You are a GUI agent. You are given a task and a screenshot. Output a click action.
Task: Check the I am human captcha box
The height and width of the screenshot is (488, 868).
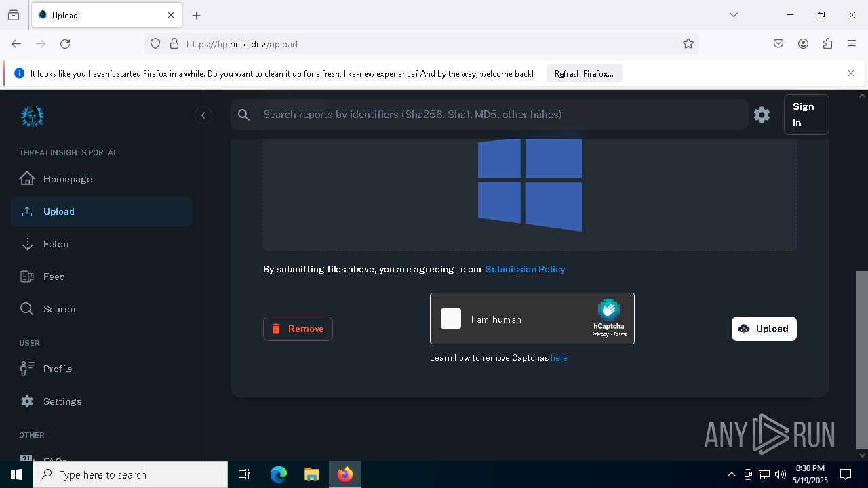(451, 319)
